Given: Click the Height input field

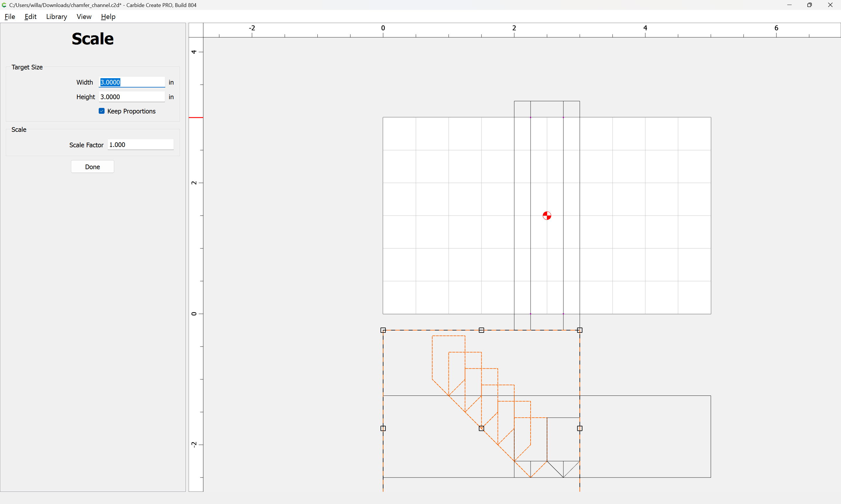Looking at the screenshot, I should (x=132, y=97).
